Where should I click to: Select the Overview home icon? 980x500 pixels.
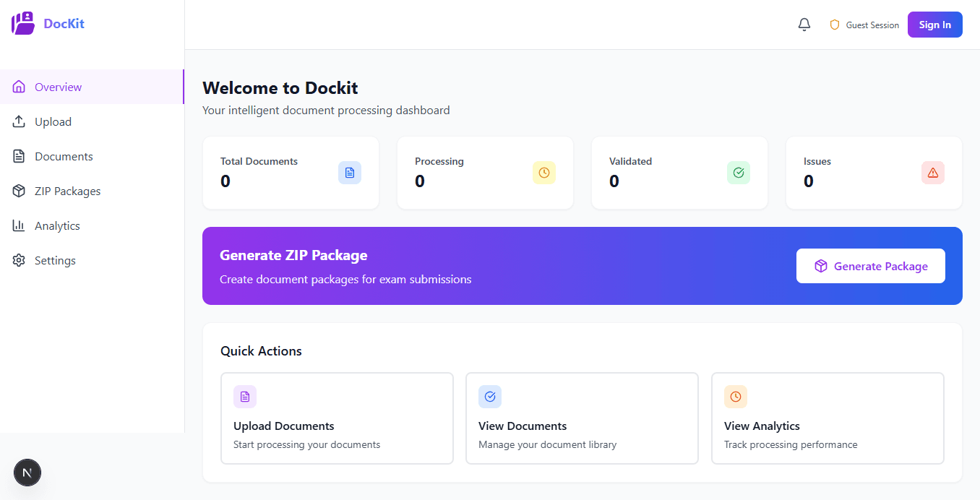pyautogui.click(x=20, y=86)
